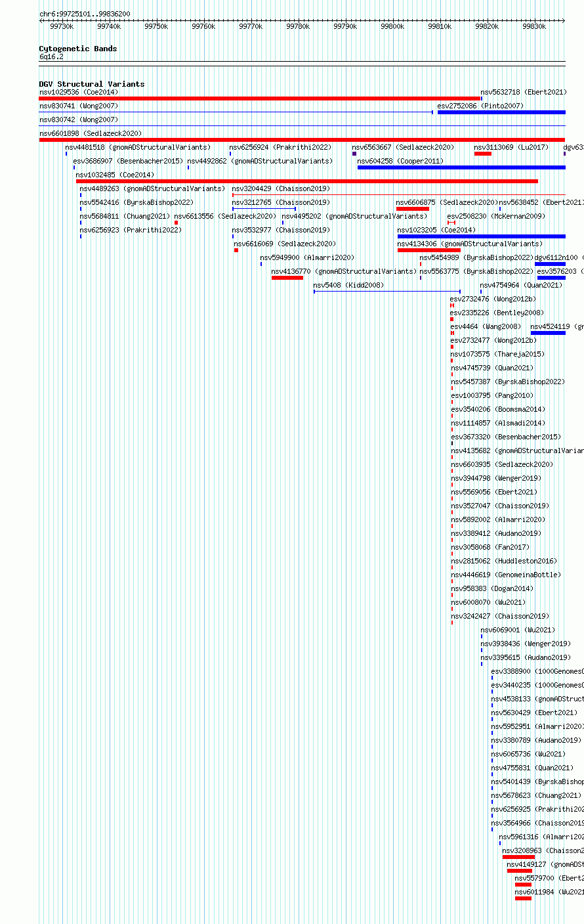Click the chr6:99725101..99836200 coordinate label
This screenshot has width=584, height=924.
[85, 14]
